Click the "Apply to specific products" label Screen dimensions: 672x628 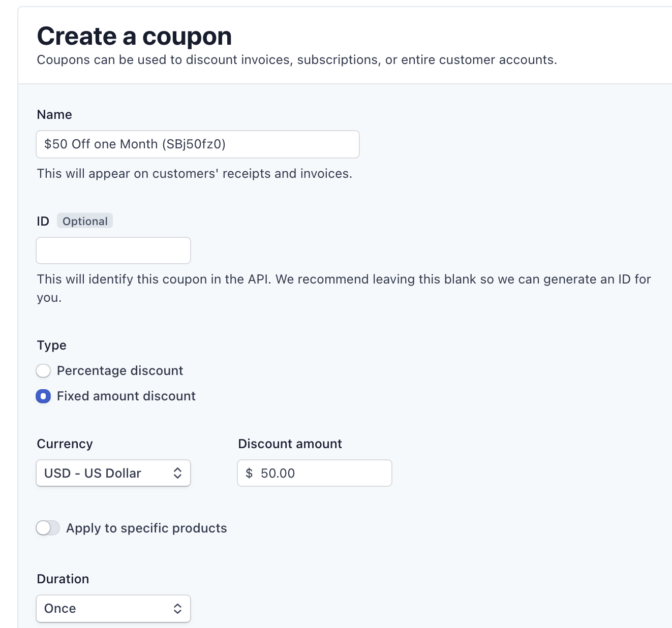coord(146,528)
